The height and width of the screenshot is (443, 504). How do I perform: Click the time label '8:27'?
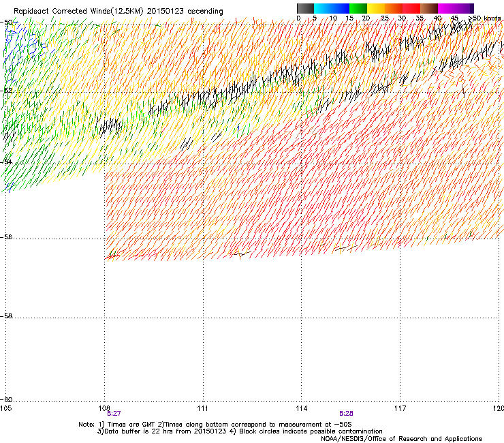pyautogui.click(x=114, y=414)
